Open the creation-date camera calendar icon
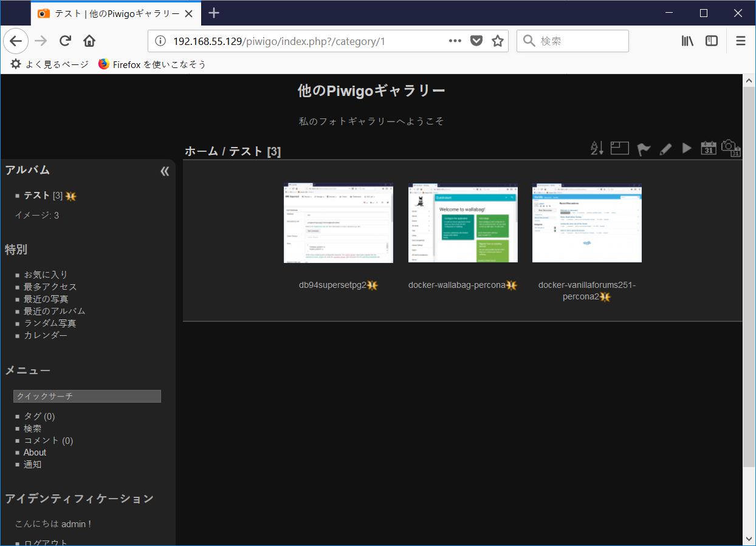This screenshot has width=756, height=546. coord(730,148)
